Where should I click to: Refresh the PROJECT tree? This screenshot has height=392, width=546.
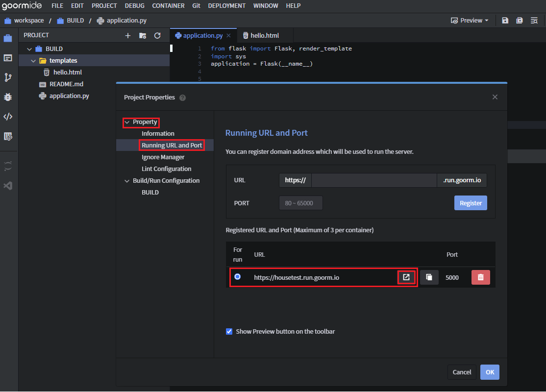[x=157, y=35]
